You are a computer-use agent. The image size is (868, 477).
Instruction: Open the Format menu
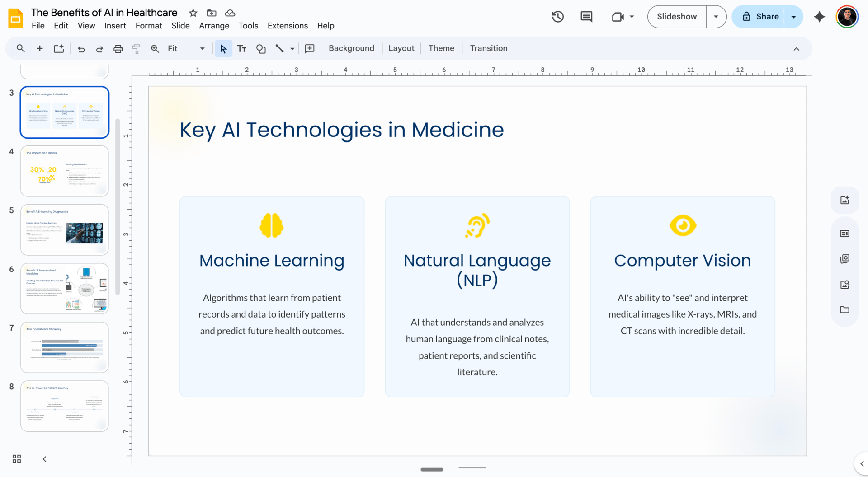click(x=149, y=26)
